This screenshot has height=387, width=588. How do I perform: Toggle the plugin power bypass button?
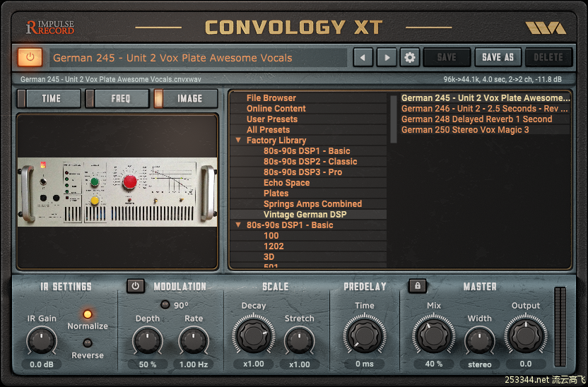click(x=30, y=57)
